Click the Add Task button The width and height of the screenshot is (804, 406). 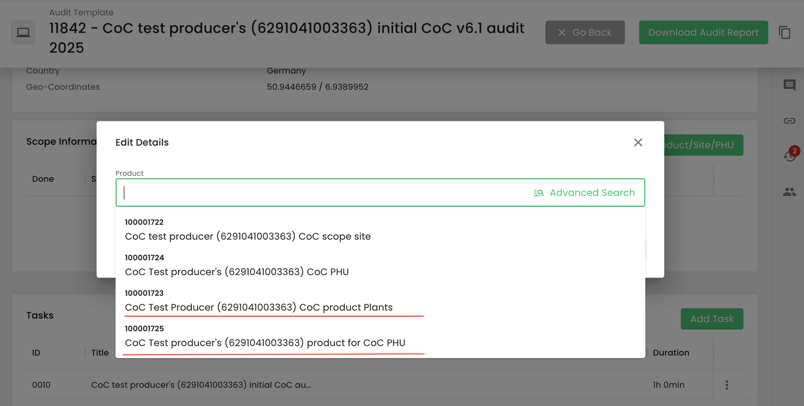(711, 319)
